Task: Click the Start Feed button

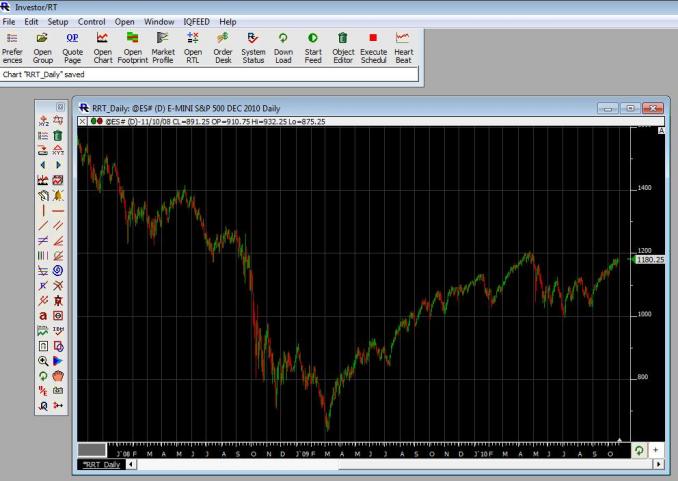Action: 313,46
